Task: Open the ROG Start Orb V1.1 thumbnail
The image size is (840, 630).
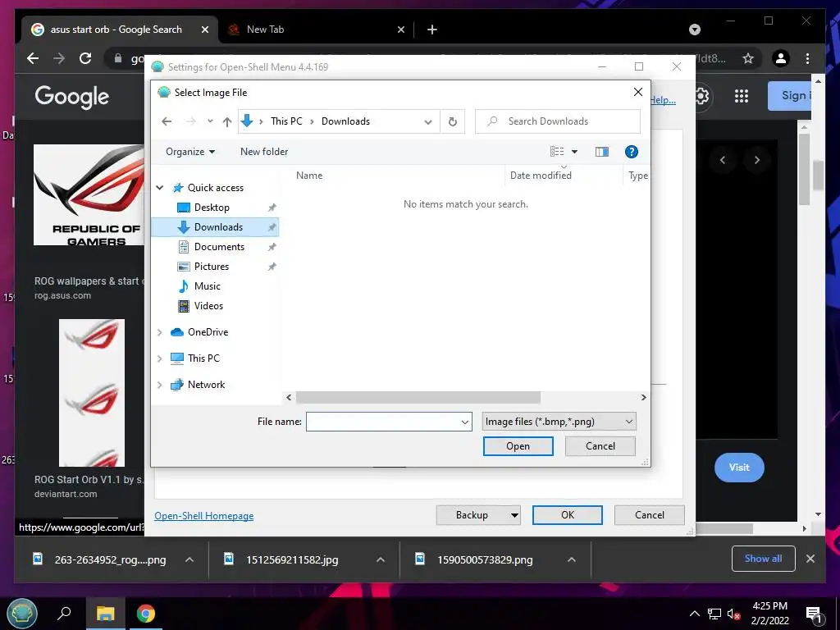Action: tap(92, 393)
